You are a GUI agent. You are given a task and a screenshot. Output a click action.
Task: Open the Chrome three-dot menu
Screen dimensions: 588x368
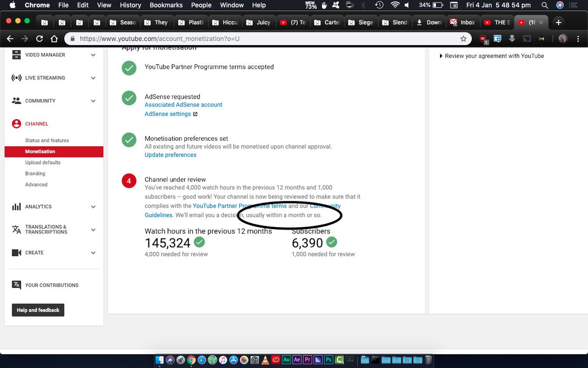click(578, 39)
